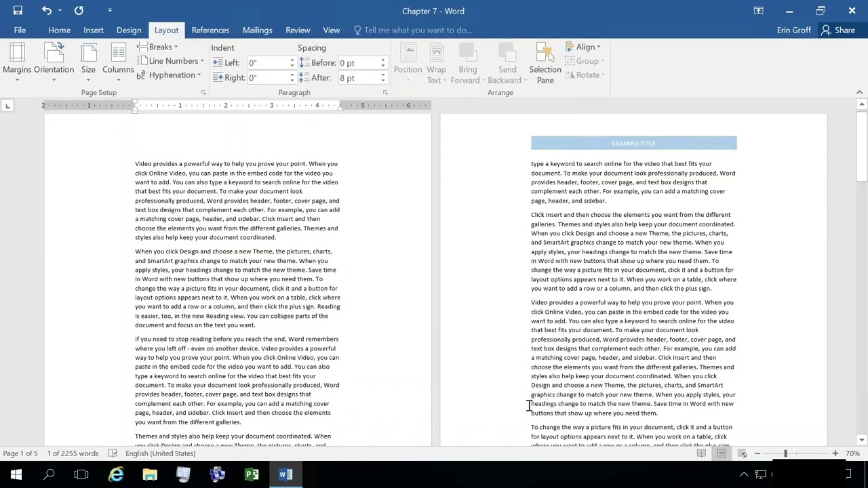
Task: Decrease the Right indent value
Action: point(292,81)
